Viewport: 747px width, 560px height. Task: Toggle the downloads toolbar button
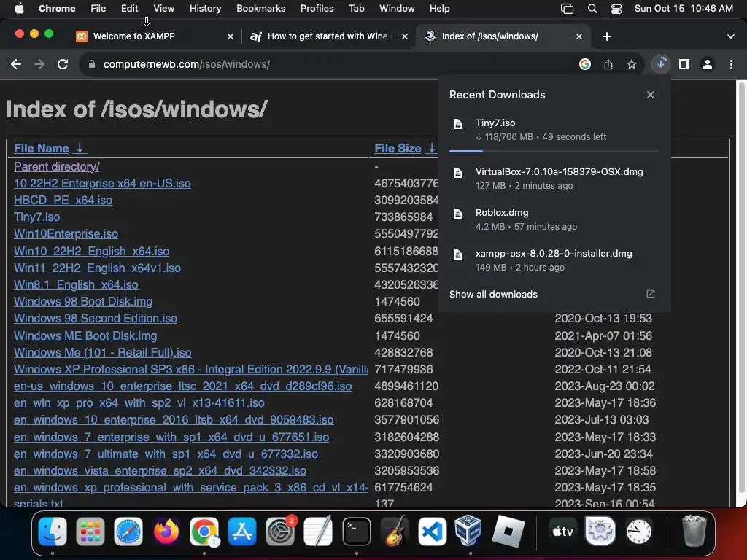[661, 63]
